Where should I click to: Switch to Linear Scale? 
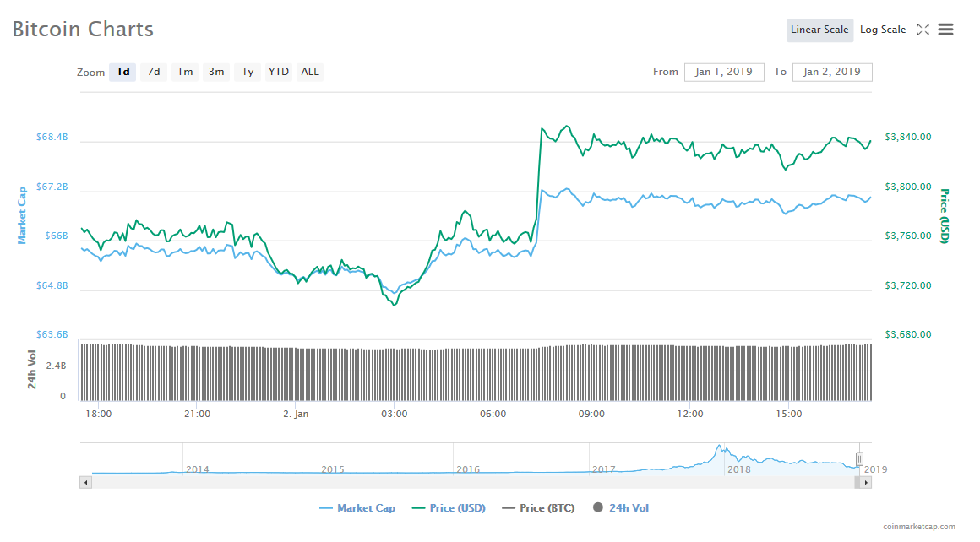[x=819, y=30]
